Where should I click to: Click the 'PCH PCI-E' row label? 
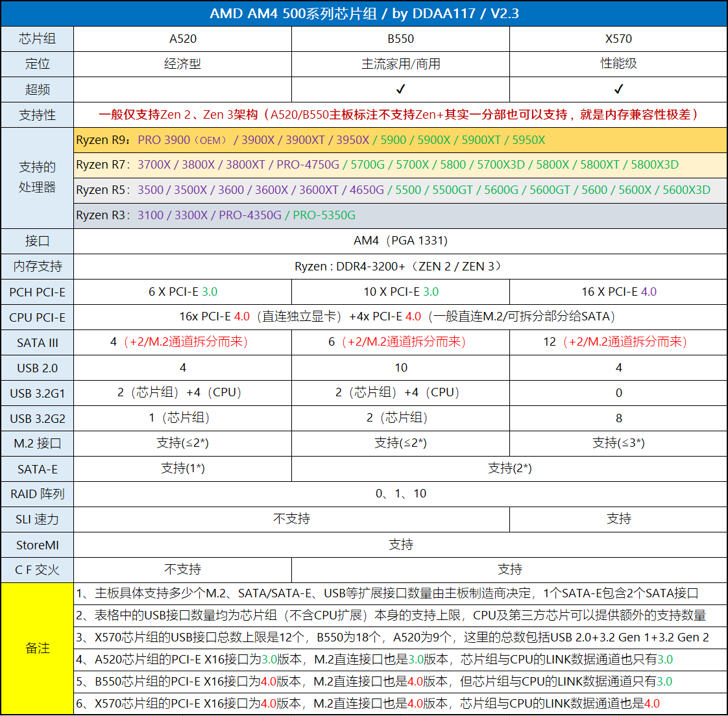[37, 292]
